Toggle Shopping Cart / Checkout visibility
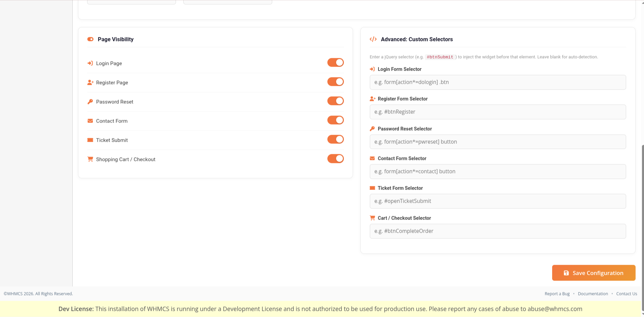Screen dimensions: 644x317 [x=335, y=159]
